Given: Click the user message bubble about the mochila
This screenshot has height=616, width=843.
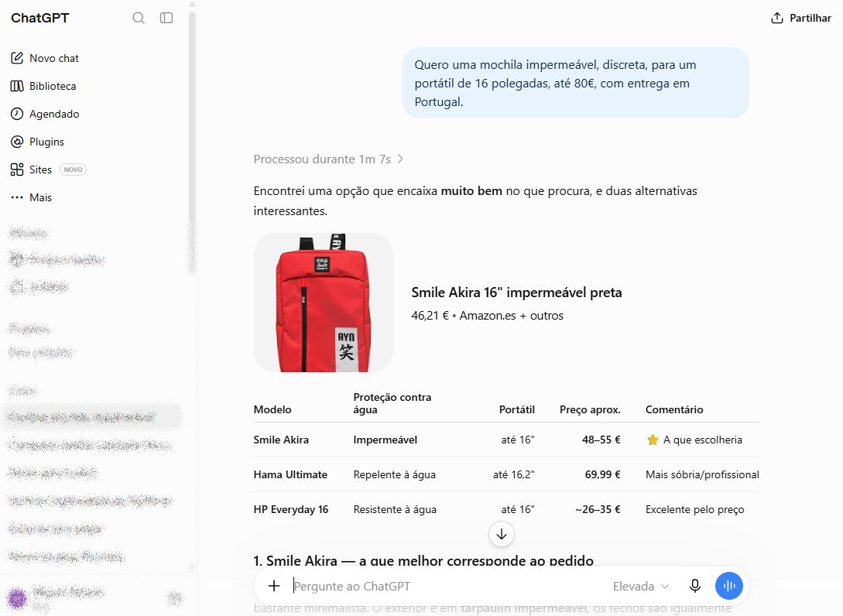Looking at the screenshot, I should click(x=575, y=83).
